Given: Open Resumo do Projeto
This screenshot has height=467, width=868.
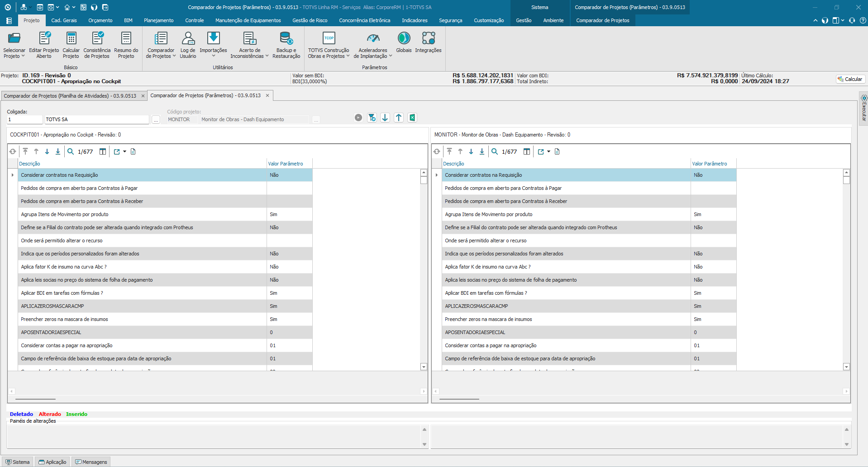Looking at the screenshot, I should (126, 45).
